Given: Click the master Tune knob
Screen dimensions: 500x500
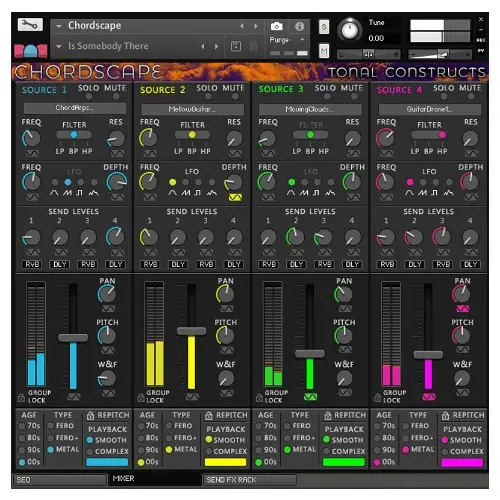Looking at the screenshot, I should tap(350, 30).
